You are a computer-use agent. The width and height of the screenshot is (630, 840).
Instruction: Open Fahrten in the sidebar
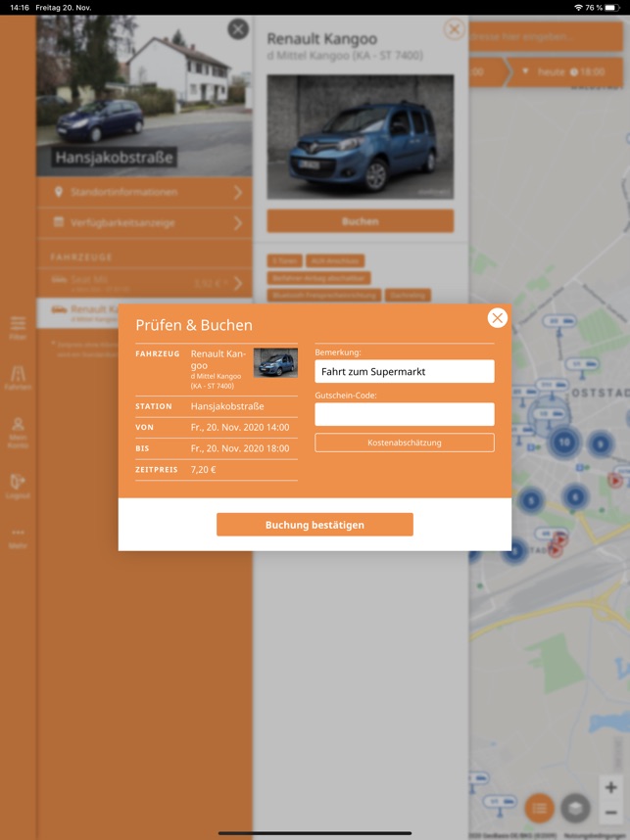coord(18,378)
